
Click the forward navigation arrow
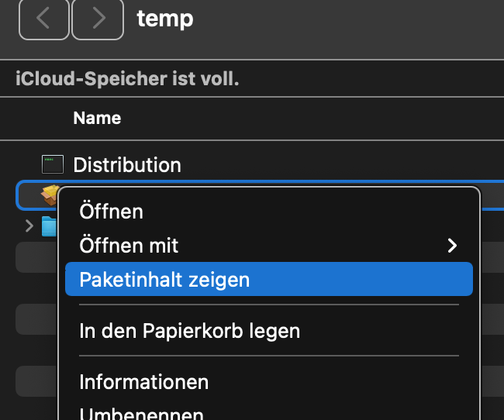98,19
